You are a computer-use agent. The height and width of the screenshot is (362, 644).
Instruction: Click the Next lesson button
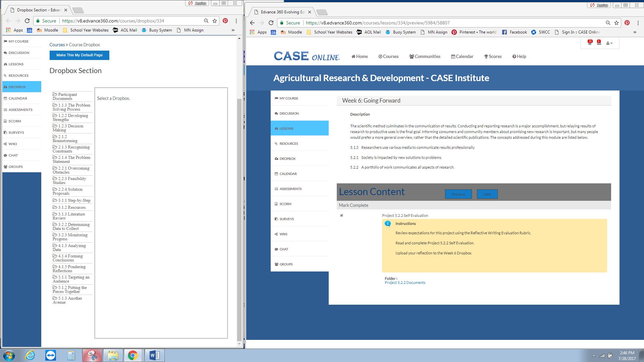click(x=487, y=194)
